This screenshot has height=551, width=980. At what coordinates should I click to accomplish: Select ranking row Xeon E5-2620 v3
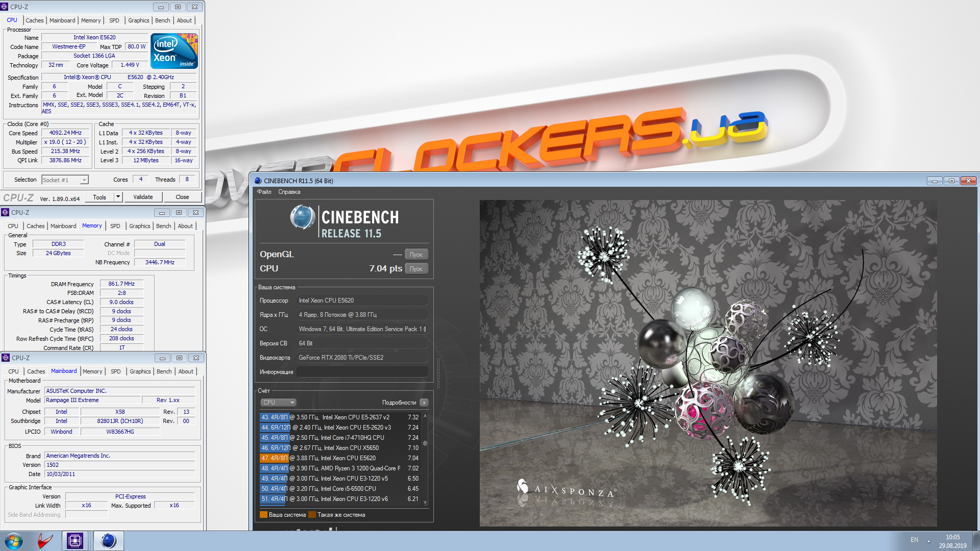tap(340, 428)
